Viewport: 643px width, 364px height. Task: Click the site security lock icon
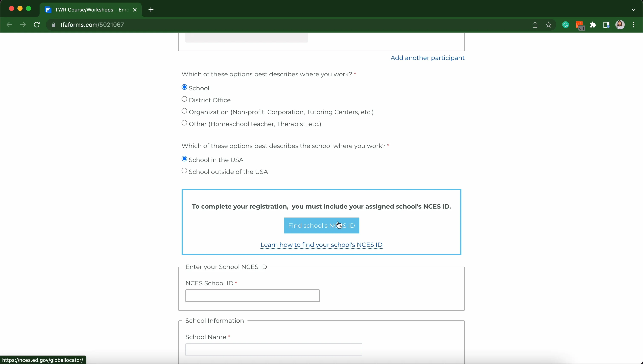click(x=54, y=25)
